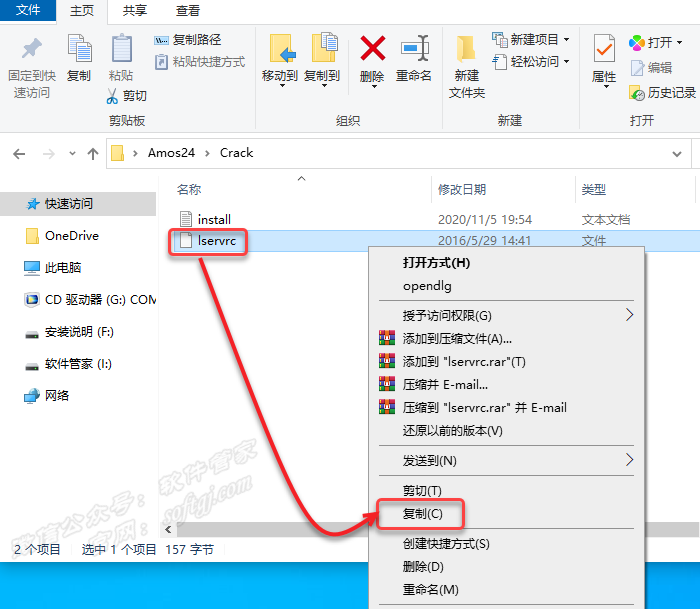Click the Pin to Quick access icon
Screen dimensions: 700x609
(x=31, y=49)
